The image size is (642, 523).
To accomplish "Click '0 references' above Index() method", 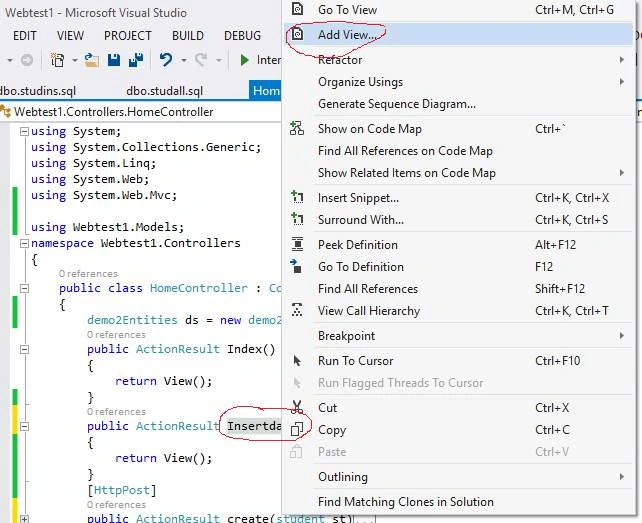I will [x=116, y=335].
